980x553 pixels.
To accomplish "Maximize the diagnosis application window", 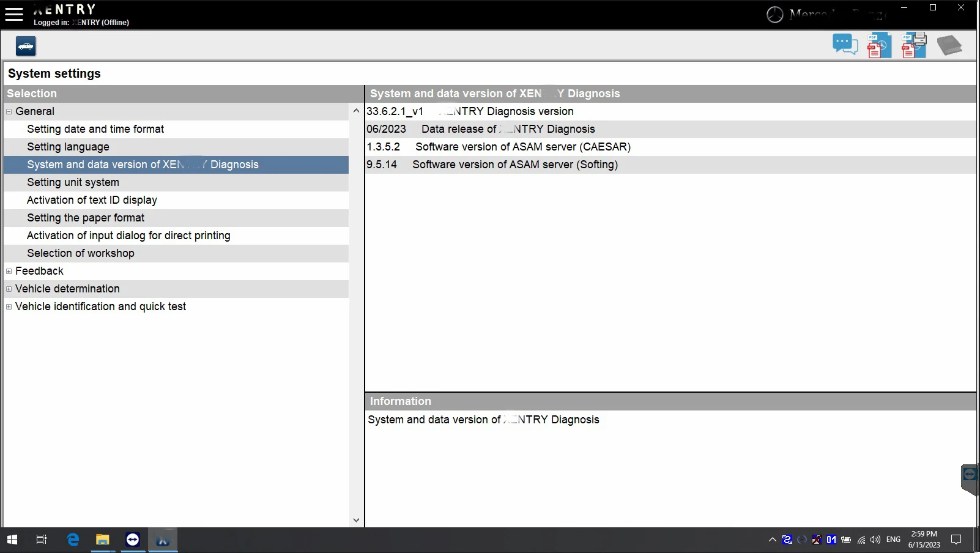I will (933, 8).
